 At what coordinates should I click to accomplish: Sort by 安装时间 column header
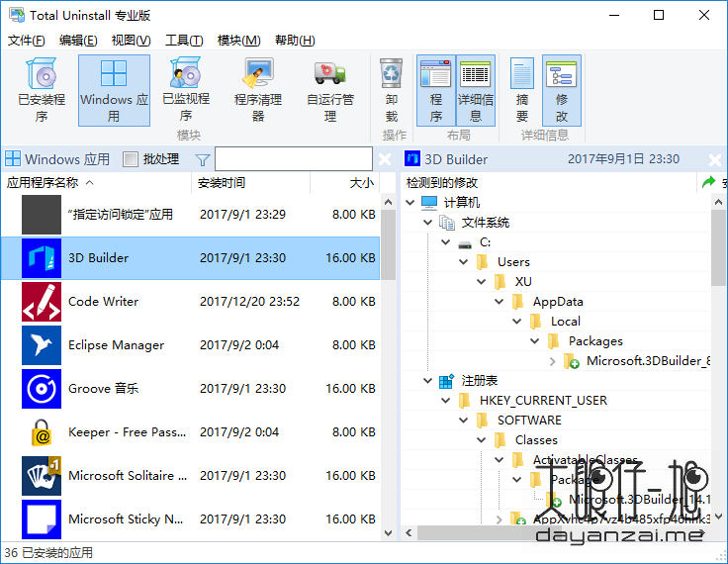pyautogui.click(x=250, y=183)
